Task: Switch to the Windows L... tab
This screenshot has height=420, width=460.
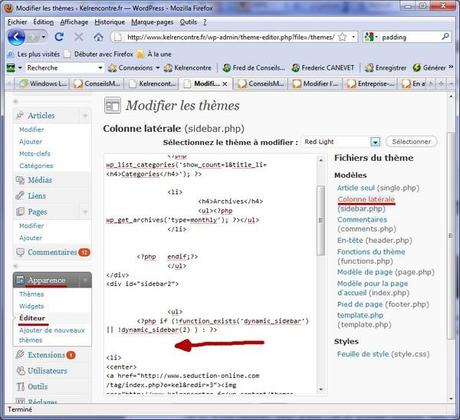Action: (x=43, y=84)
